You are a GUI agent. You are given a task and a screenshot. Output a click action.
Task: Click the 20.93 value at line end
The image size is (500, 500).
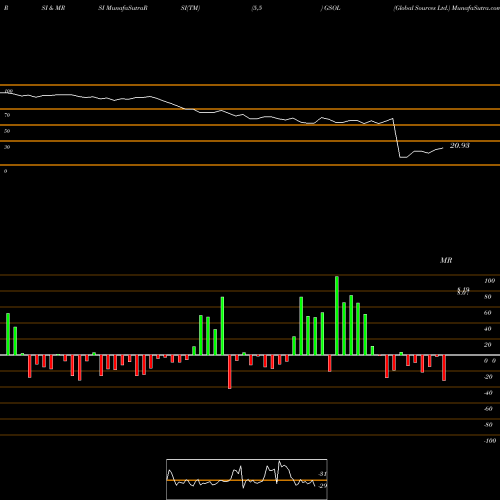[460, 146]
